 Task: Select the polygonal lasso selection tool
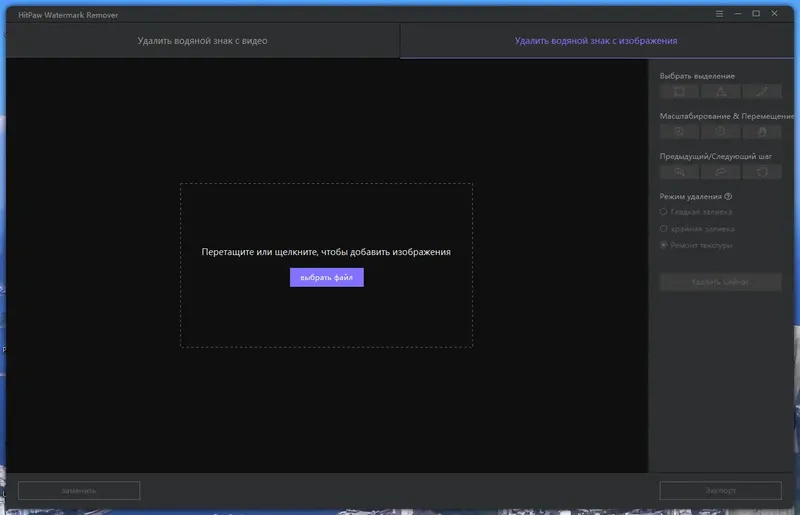click(720, 91)
